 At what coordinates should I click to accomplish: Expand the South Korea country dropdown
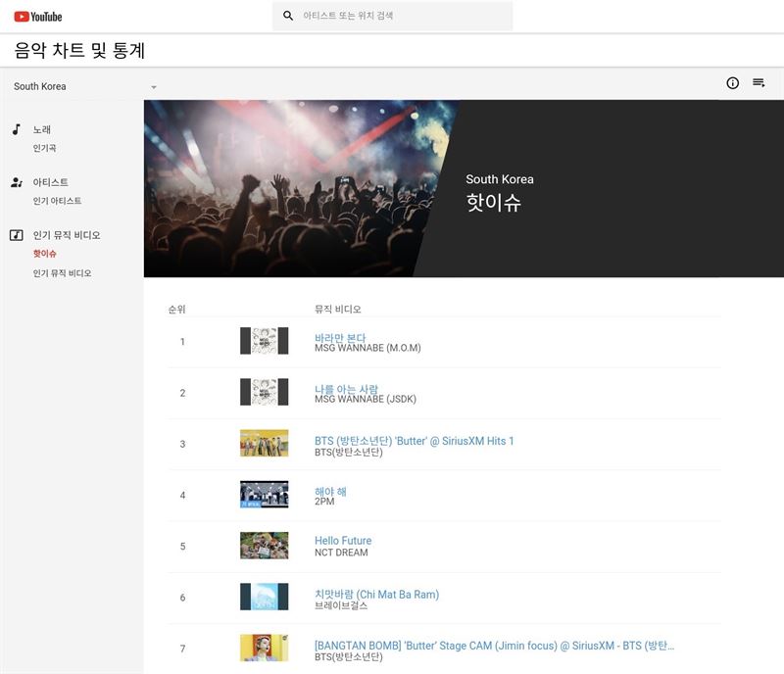(x=153, y=87)
